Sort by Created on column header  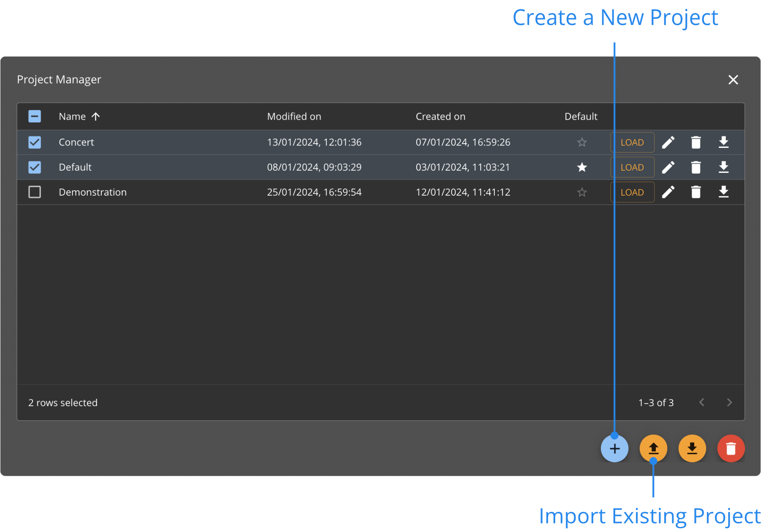tap(440, 117)
